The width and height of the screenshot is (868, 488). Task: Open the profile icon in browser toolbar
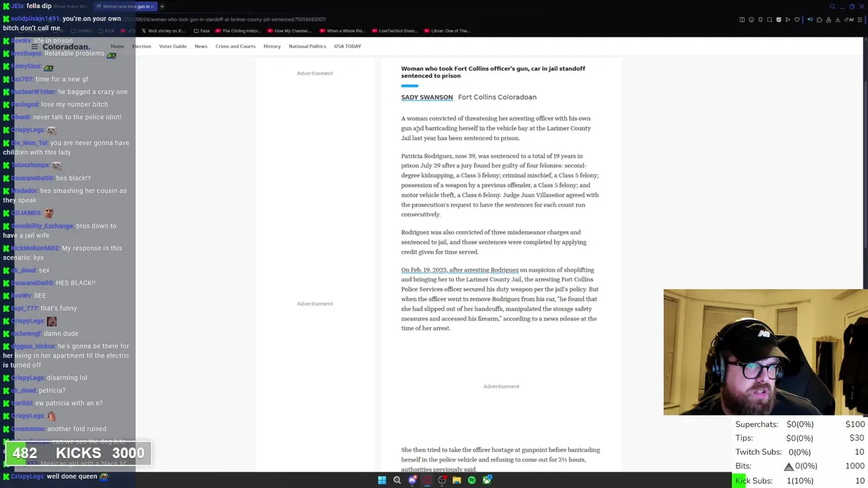click(829, 20)
